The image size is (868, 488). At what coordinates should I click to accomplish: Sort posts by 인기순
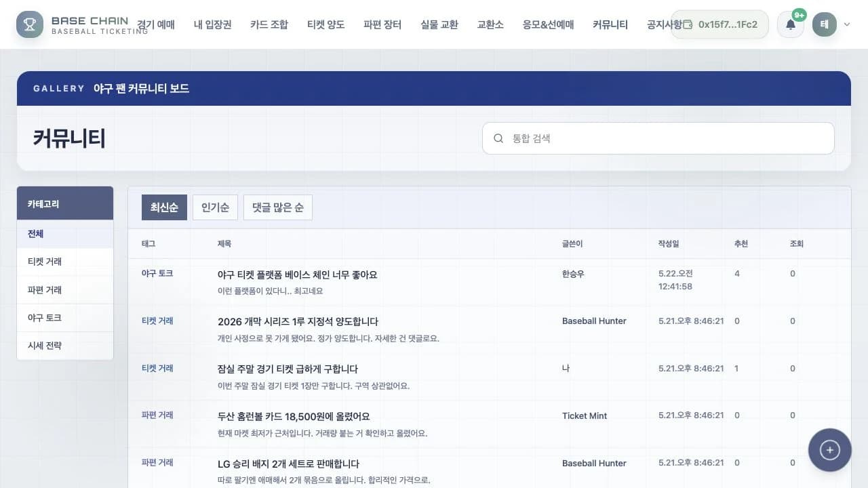(x=215, y=207)
